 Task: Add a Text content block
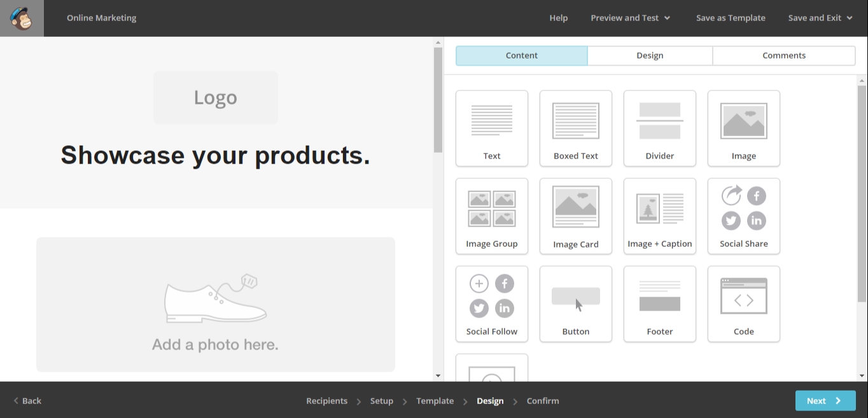click(x=492, y=129)
